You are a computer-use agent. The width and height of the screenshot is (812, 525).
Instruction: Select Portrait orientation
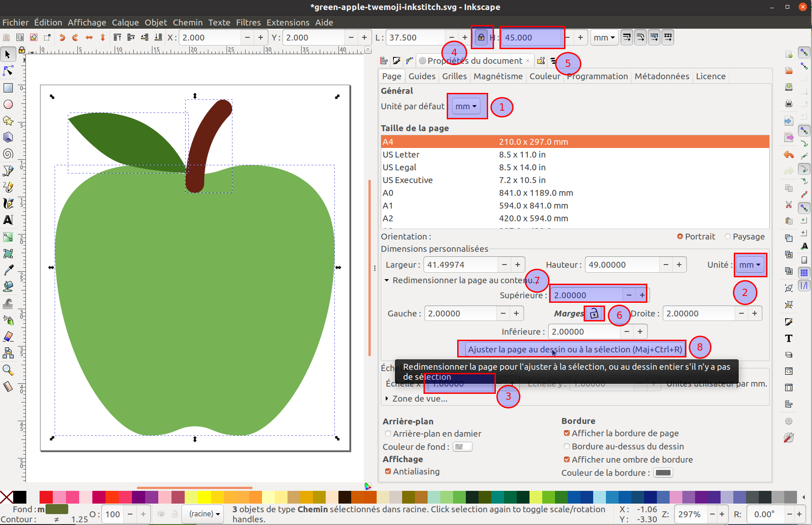tap(696, 236)
